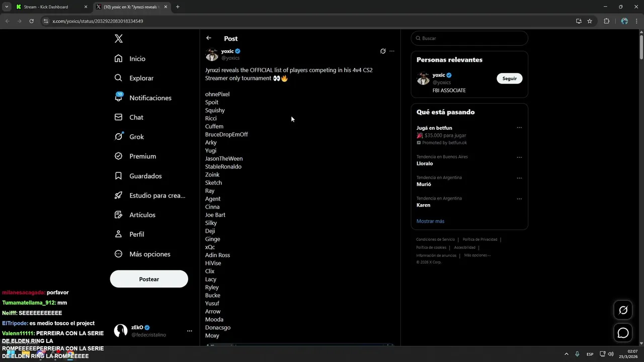Open the Lloralo trend
The image size is (644, 362).
tap(425, 163)
